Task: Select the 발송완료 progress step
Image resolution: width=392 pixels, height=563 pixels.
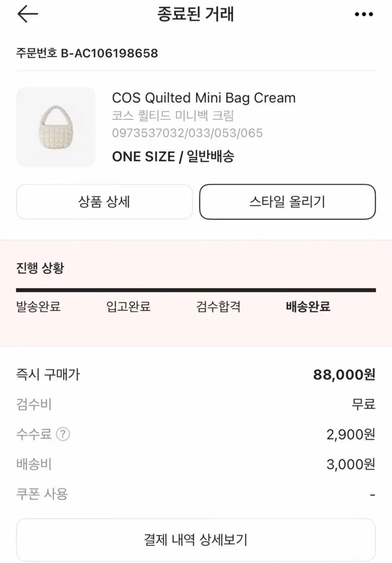Action: click(38, 307)
